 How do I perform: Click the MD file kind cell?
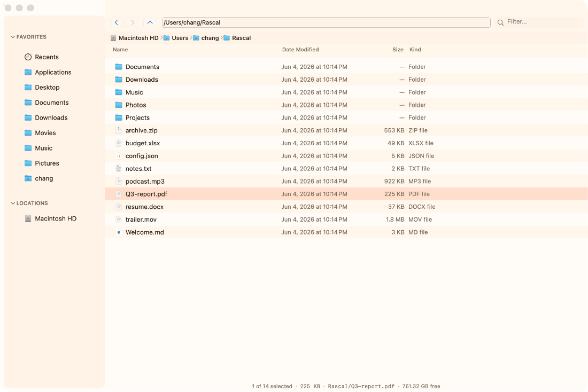pyautogui.click(x=418, y=232)
